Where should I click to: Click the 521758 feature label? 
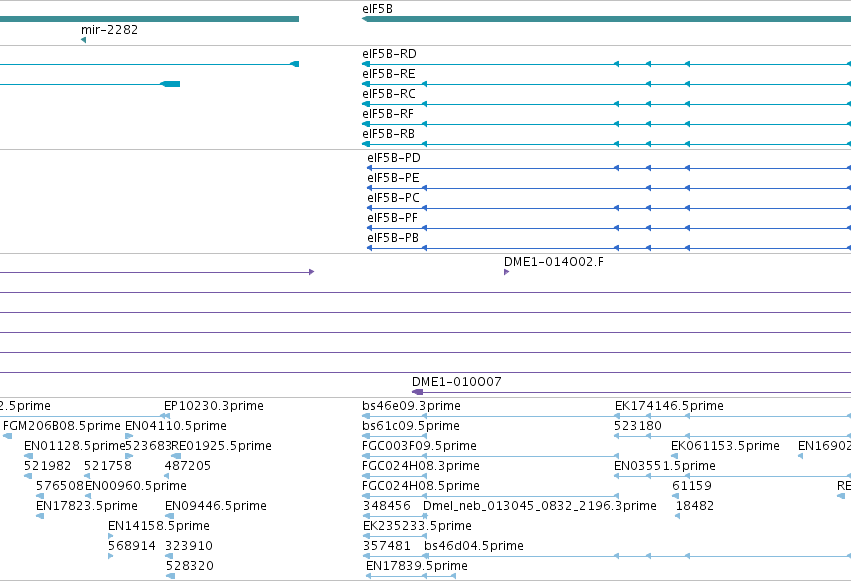click(107, 466)
